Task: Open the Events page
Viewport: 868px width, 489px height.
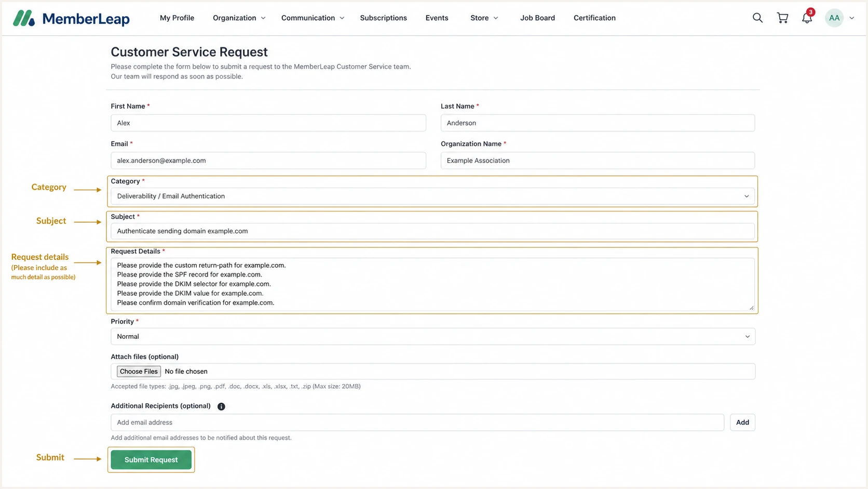Action: click(x=437, y=18)
